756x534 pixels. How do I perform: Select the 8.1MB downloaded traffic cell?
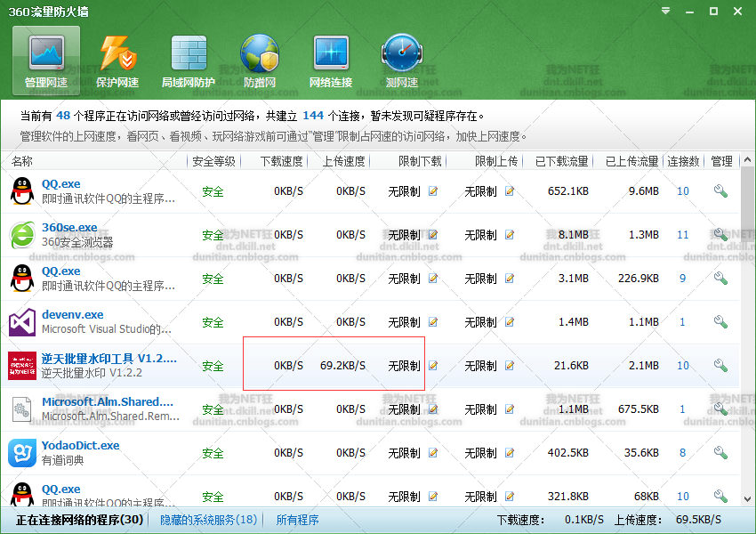[x=574, y=235]
